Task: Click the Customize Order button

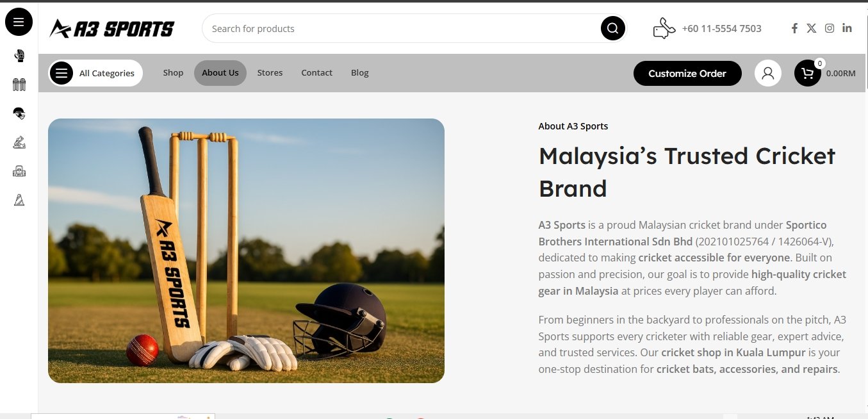Action: 687,73
